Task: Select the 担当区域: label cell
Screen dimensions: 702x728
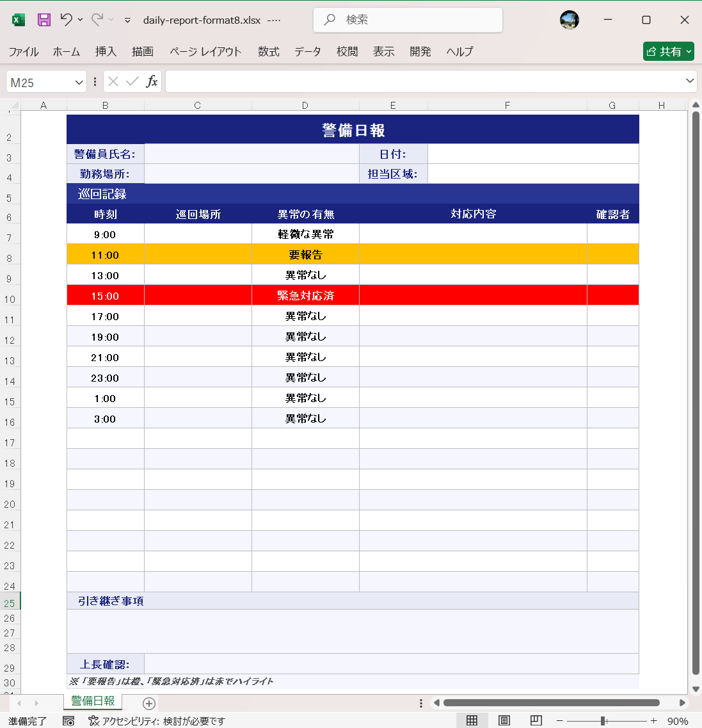Action: [393, 174]
